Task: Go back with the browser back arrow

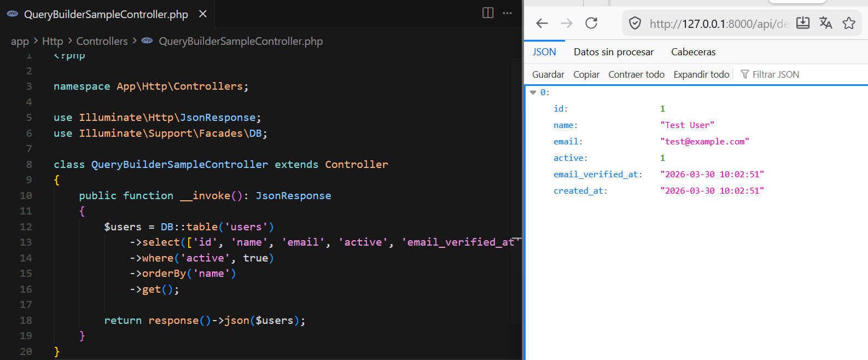Action: pos(542,23)
